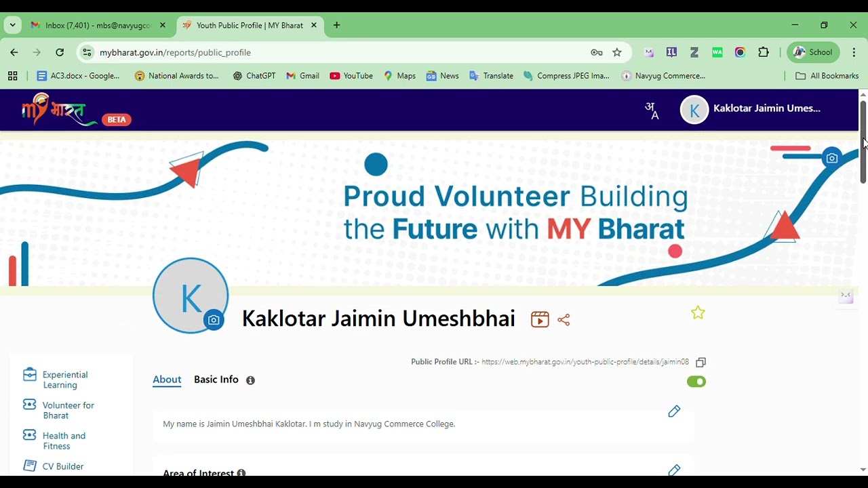
Task: Bookmark this page with the star icon
Action: pos(617,52)
